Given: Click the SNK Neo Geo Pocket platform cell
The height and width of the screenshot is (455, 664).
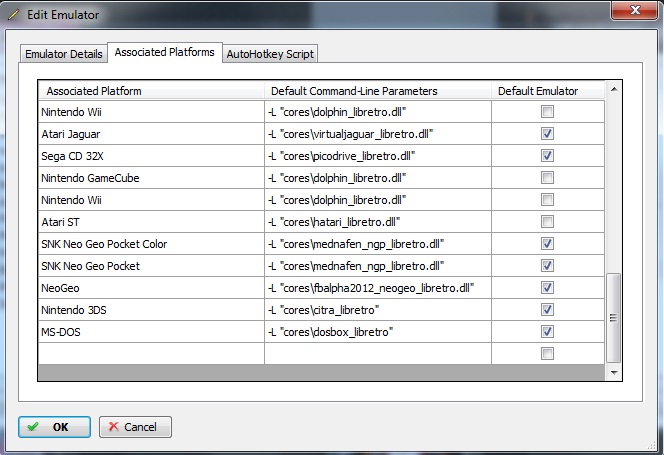Looking at the screenshot, I should (151, 266).
